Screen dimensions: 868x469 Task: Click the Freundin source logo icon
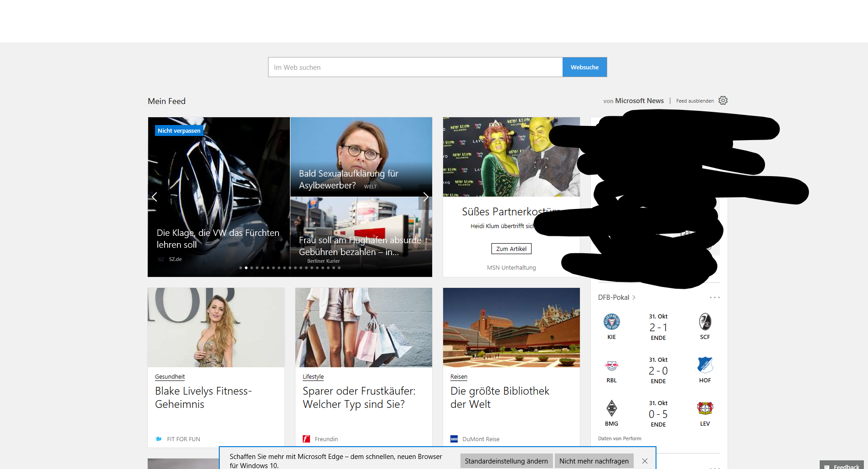click(306, 439)
